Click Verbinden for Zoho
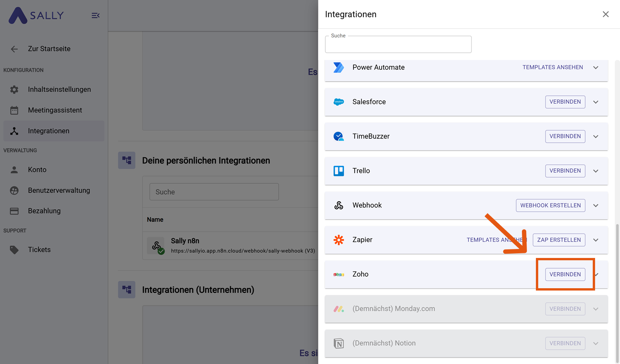This screenshot has width=620, height=364. click(565, 274)
